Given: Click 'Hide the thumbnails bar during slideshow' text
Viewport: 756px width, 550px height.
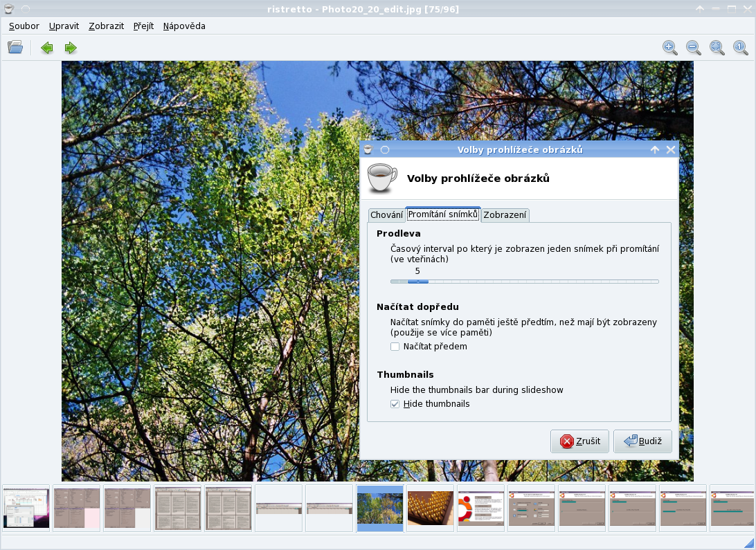Looking at the screenshot, I should click(x=476, y=390).
